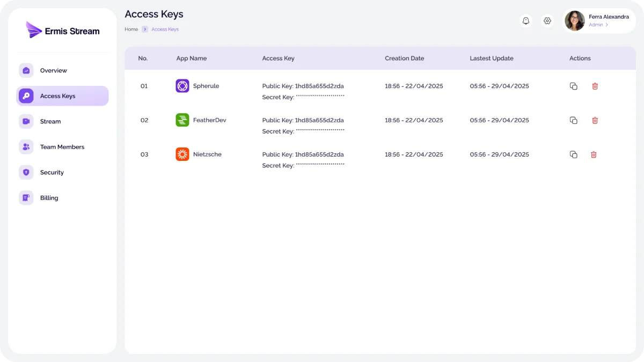644x362 pixels.
Task: Click the notification bell icon
Action: [x=526, y=21]
